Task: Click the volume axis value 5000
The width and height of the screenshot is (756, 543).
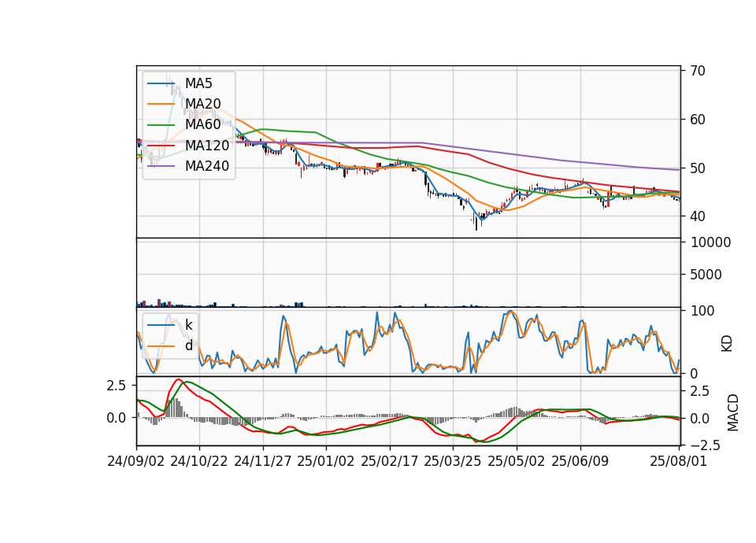Action: tap(706, 275)
